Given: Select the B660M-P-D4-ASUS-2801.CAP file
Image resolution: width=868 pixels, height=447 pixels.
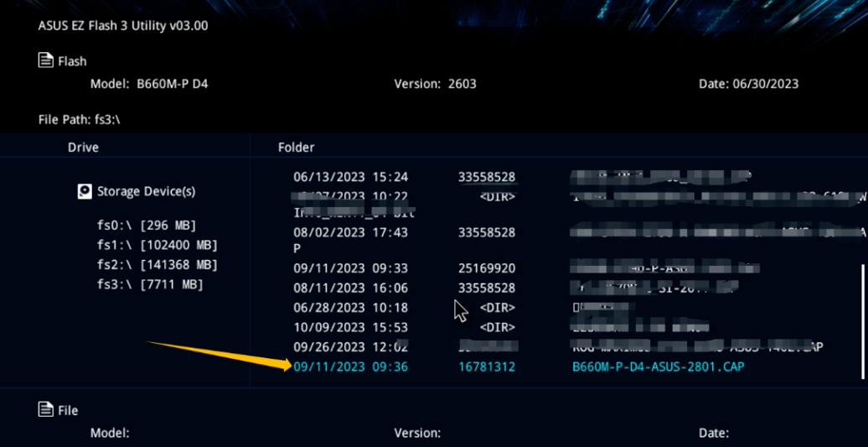Looking at the screenshot, I should click(x=658, y=366).
